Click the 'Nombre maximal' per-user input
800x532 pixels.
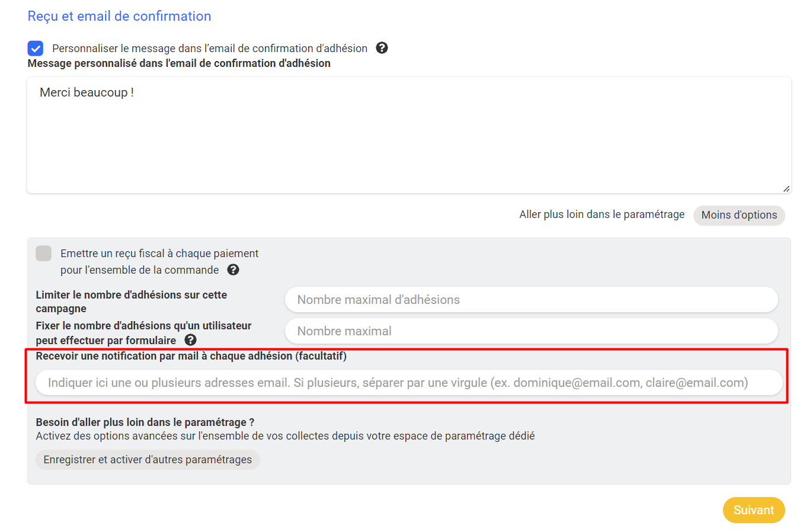tap(531, 331)
